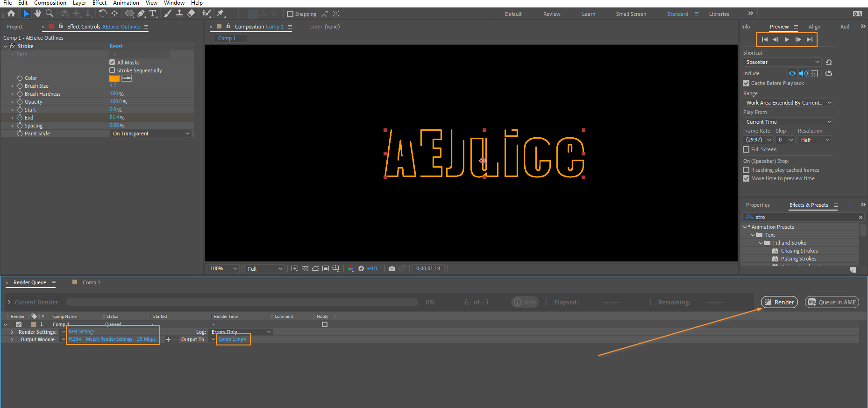This screenshot has width=868, height=408.
Task: Open the preview Resolution dropdown set to Half
Action: pyautogui.click(x=815, y=140)
